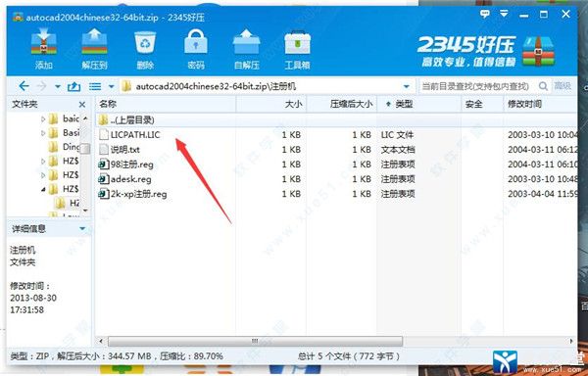The height and width of the screenshot is (376, 588).
Task: Click the horizontal scrollbar thumb
Action: tap(255, 341)
